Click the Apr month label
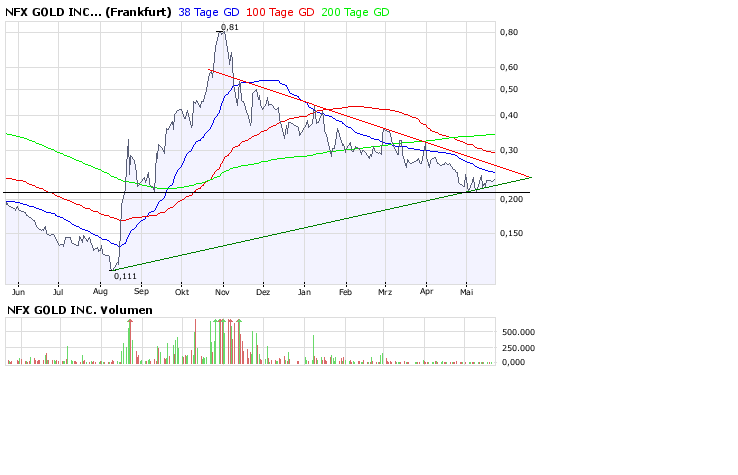 tap(426, 291)
